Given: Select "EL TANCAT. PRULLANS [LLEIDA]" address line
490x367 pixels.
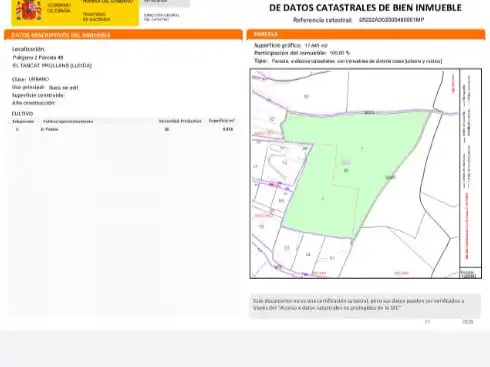Looking at the screenshot, I should [x=52, y=65].
